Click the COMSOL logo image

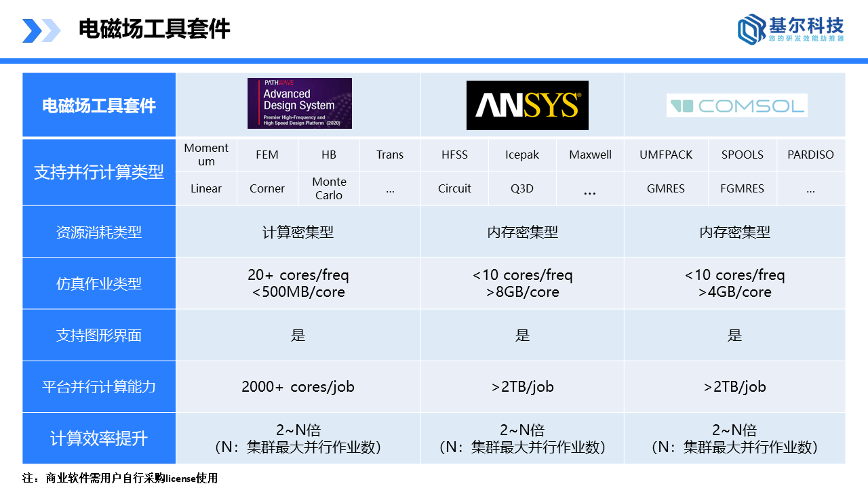[x=736, y=106]
